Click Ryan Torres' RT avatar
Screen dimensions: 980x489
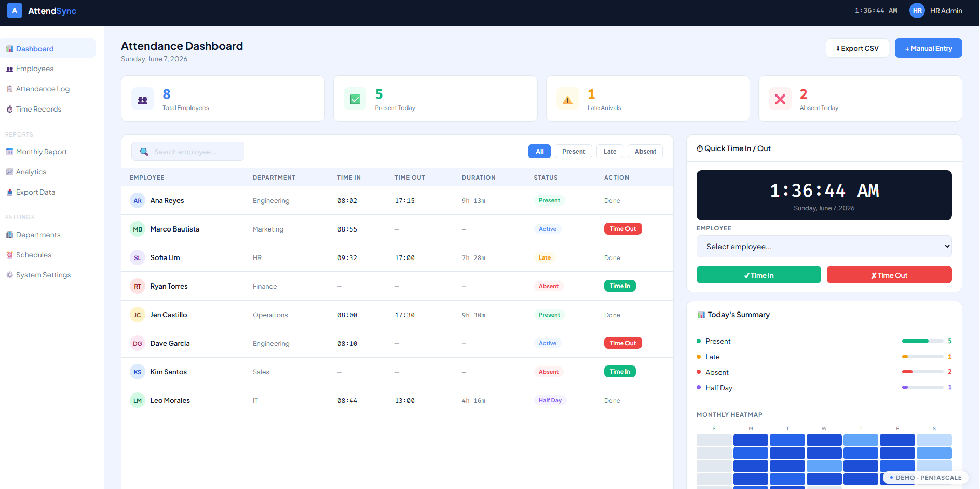[x=138, y=286]
